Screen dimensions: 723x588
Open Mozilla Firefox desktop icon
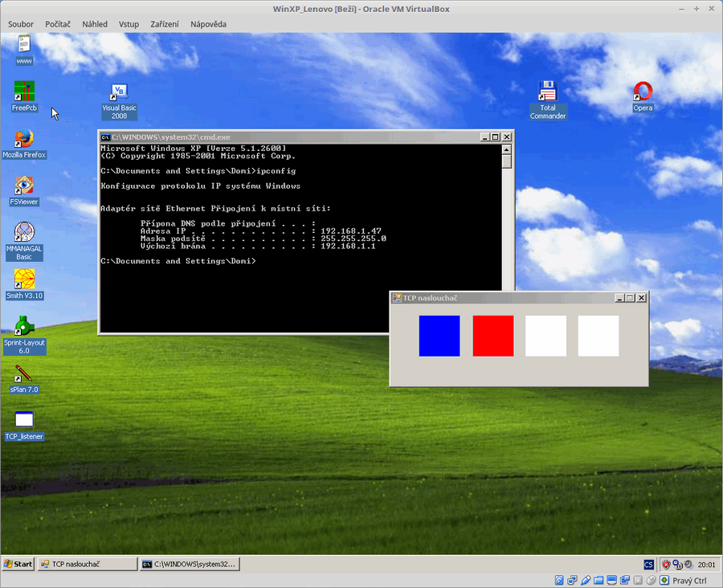coord(24,139)
